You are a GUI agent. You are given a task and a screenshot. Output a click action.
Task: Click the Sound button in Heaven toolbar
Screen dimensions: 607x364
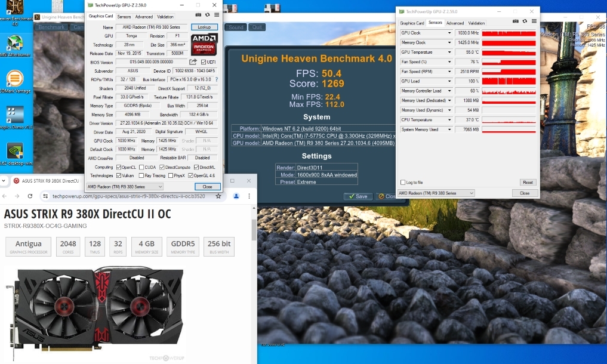coord(236,27)
